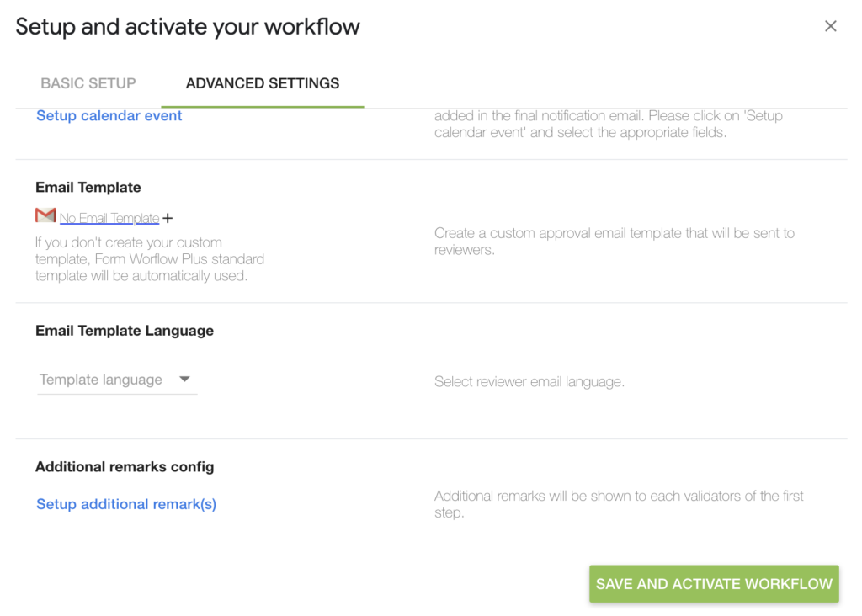Image resolution: width=862 pixels, height=616 pixels.
Task: Add a new email template with plus icon
Action: coord(168,218)
